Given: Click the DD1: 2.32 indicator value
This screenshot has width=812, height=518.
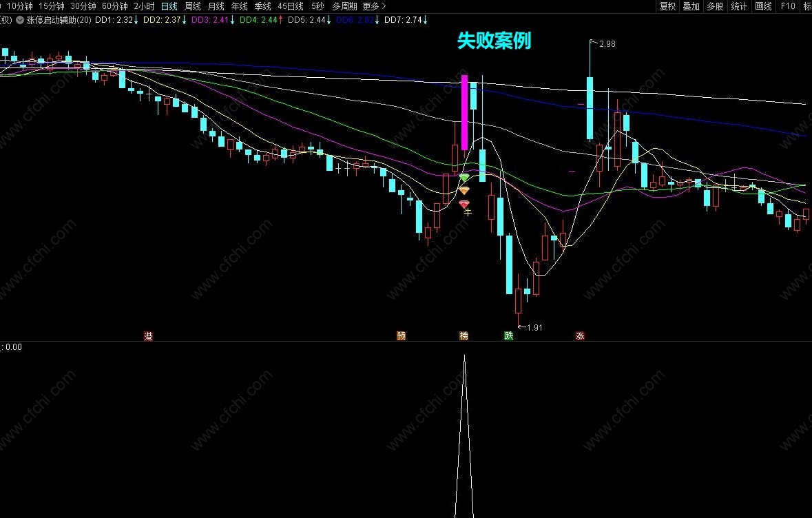Looking at the screenshot, I should pos(117,20).
